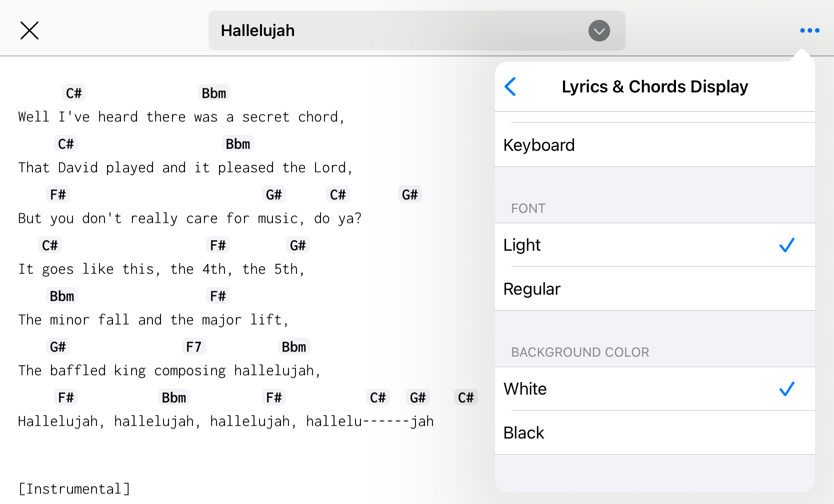Open the three-dot more options menu

point(809,30)
